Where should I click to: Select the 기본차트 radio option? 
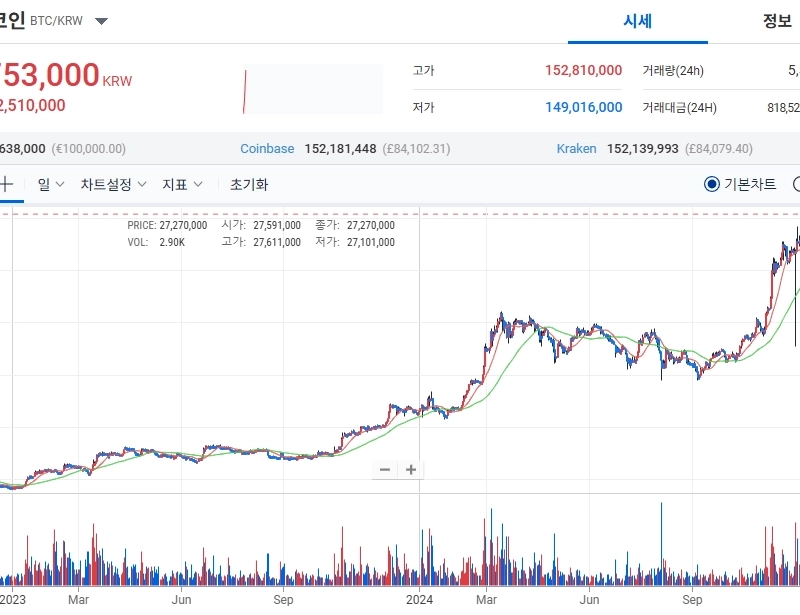coord(712,184)
